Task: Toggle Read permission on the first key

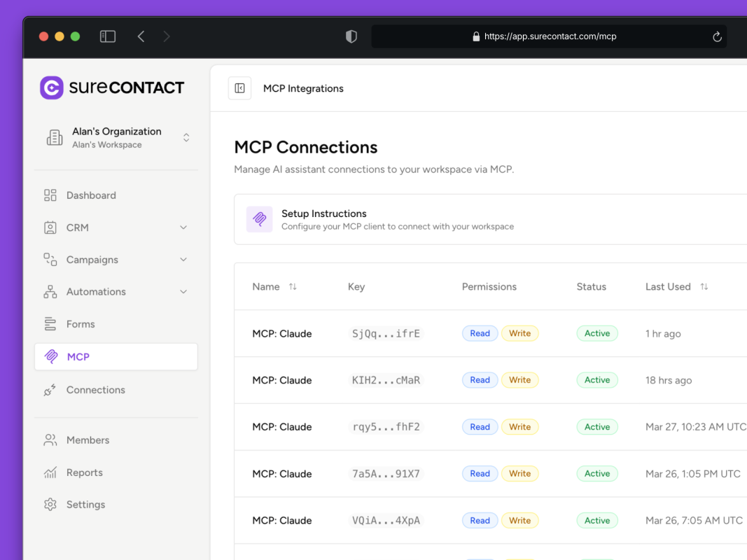Action: 480,333
